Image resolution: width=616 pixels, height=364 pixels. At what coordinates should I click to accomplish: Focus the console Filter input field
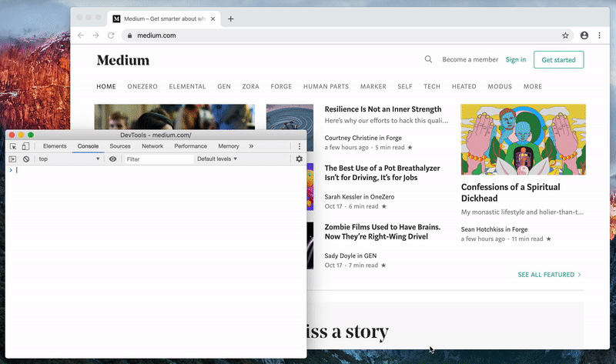tap(159, 159)
